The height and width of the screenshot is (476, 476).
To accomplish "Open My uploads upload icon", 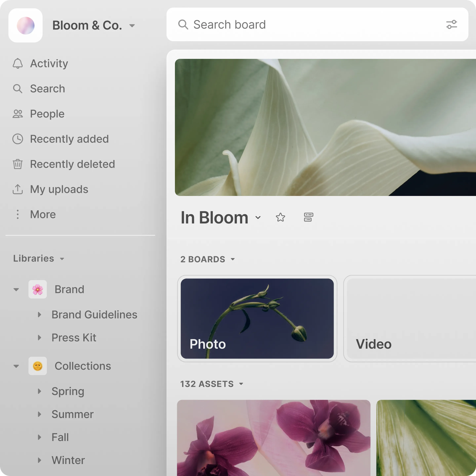I will (x=18, y=189).
